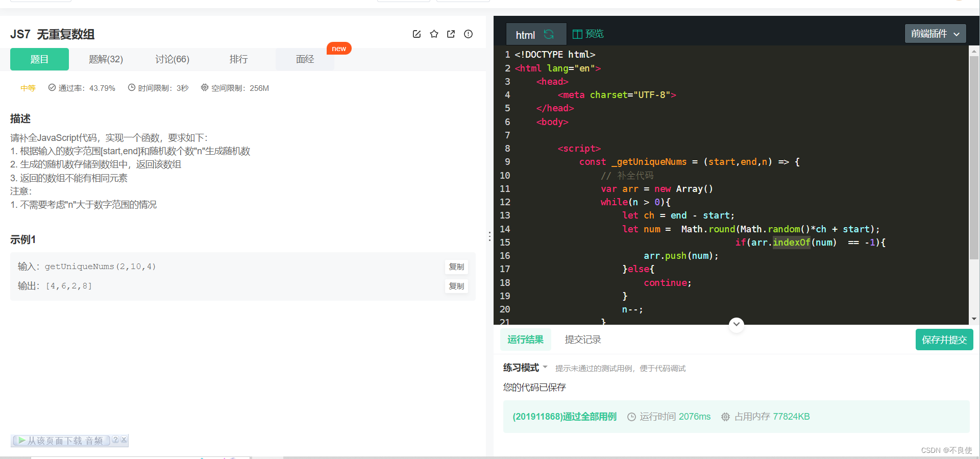This screenshot has width=980, height=459.
Task: Click the example output [4,6,2,8] text
Action: 69,286
